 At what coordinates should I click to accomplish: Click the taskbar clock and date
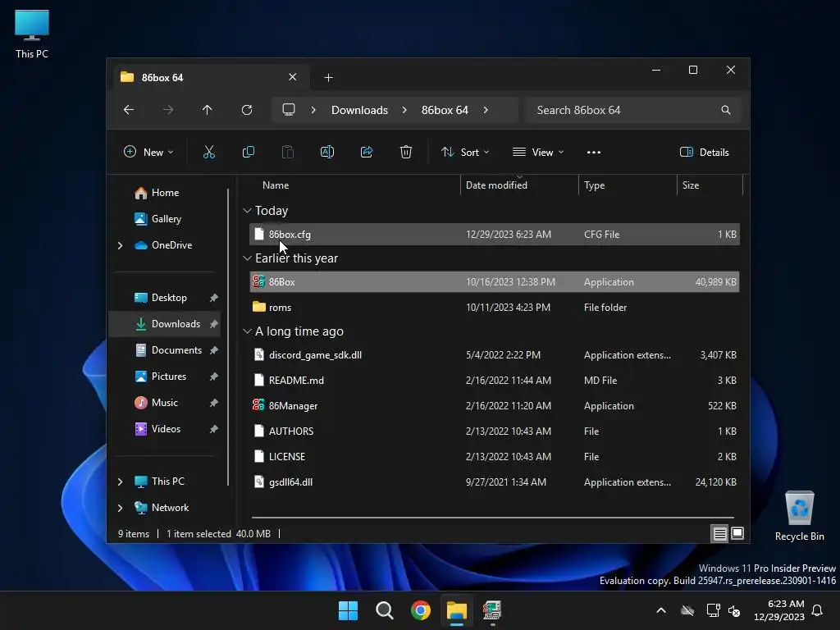tap(779, 610)
